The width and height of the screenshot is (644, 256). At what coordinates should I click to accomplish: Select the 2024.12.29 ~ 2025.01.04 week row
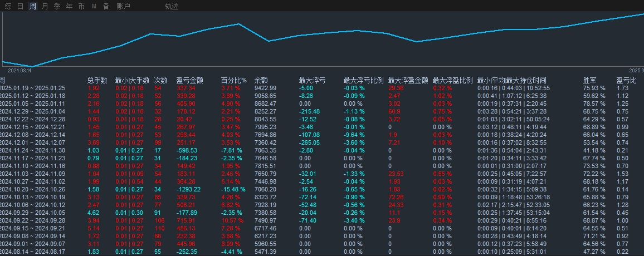click(x=322, y=111)
